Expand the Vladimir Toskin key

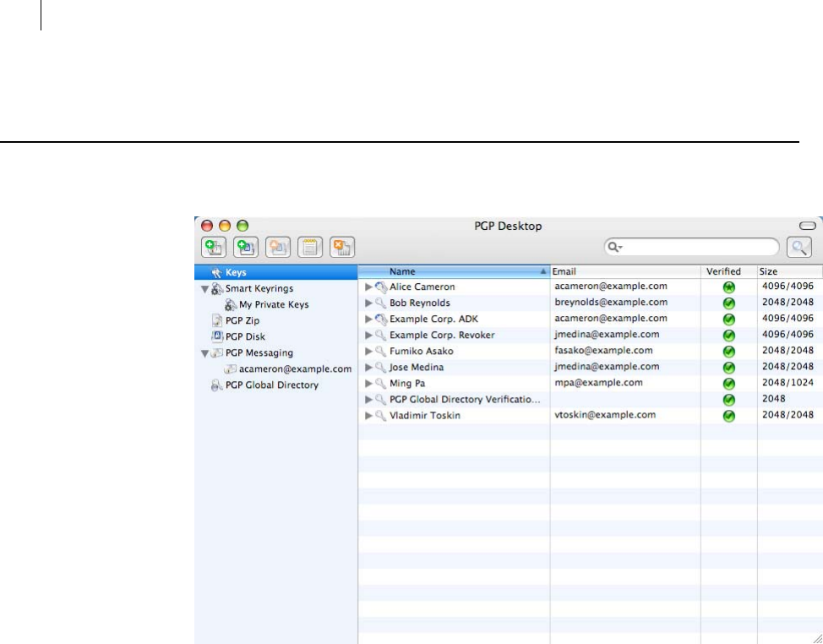[368, 416]
